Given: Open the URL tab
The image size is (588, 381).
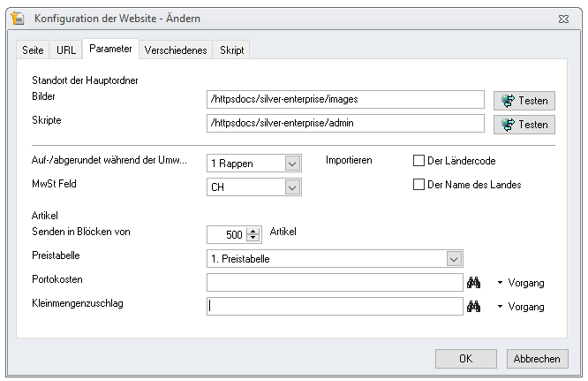Looking at the screenshot, I should pyautogui.click(x=66, y=50).
